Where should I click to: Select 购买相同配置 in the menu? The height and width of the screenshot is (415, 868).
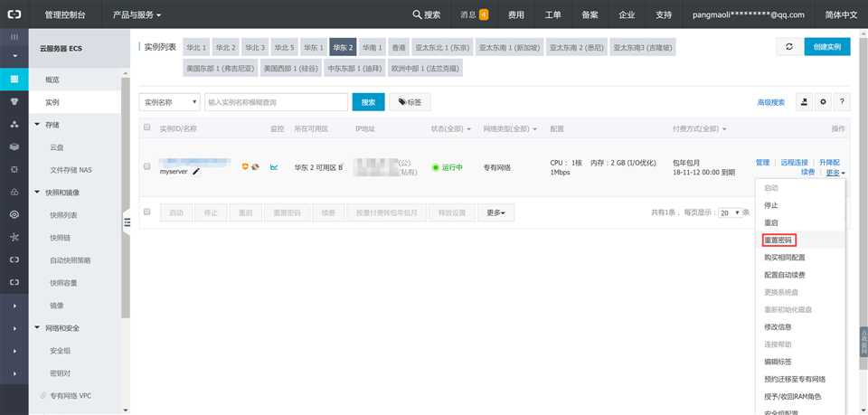785,258
